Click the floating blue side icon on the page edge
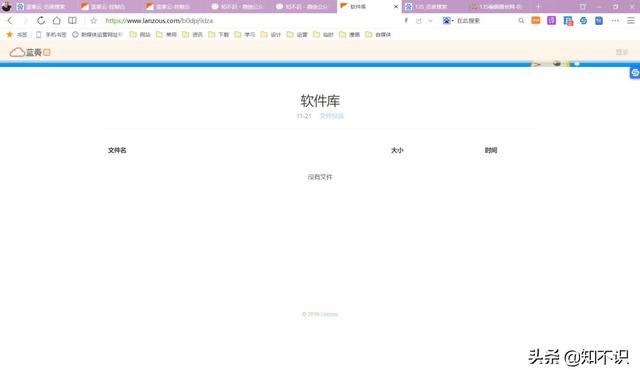Screen dimensions: 640x376 [x=635, y=73]
